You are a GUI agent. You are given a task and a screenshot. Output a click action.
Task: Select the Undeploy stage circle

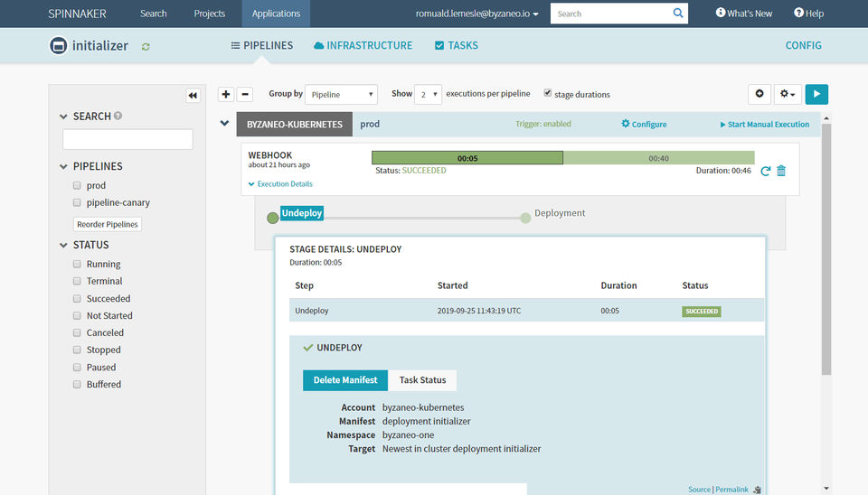point(272,218)
